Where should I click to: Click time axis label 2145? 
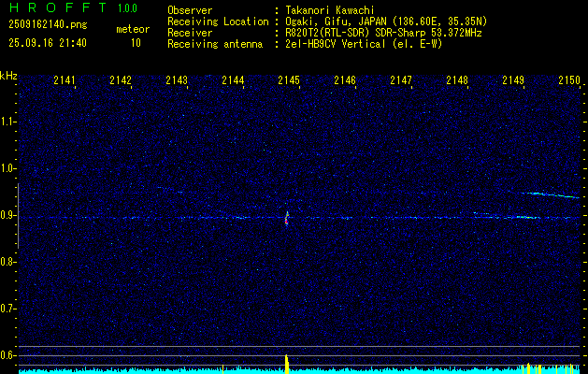(x=289, y=79)
